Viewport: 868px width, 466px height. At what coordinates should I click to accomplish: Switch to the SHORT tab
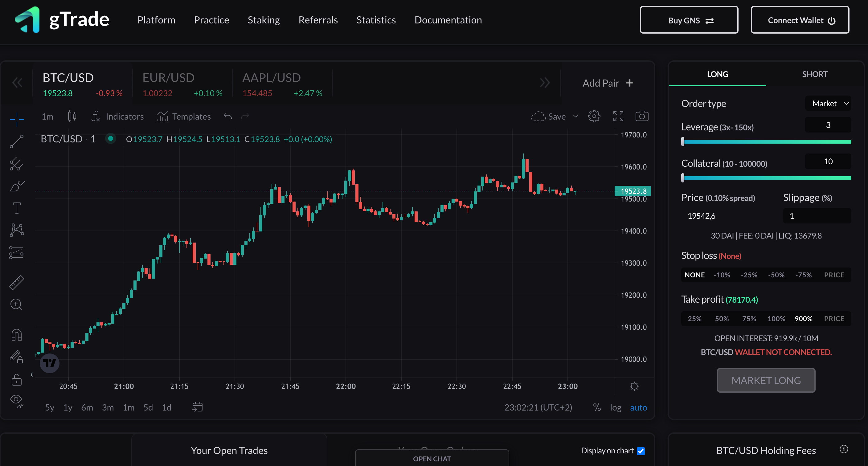point(814,74)
